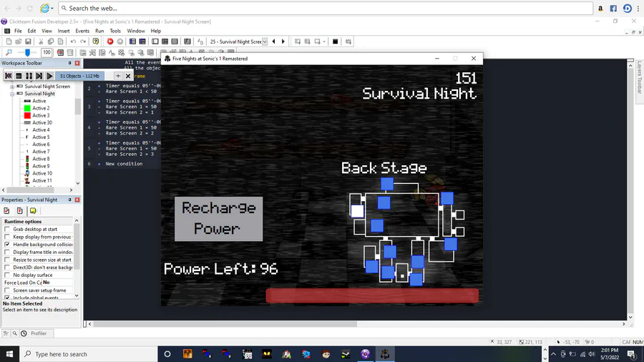Open the Runtime options tab icon
This screenshot has height=362, width=644.
(x=20, y=210)
